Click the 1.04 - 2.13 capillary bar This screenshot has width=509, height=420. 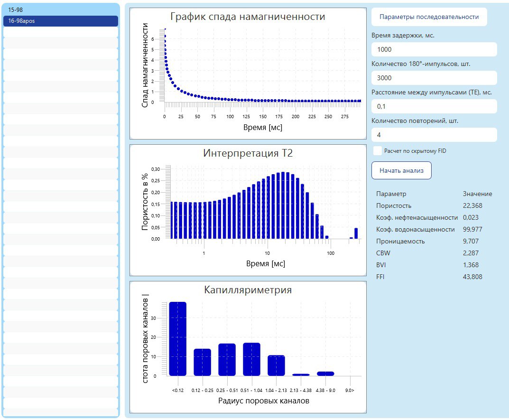coord(276,365)
